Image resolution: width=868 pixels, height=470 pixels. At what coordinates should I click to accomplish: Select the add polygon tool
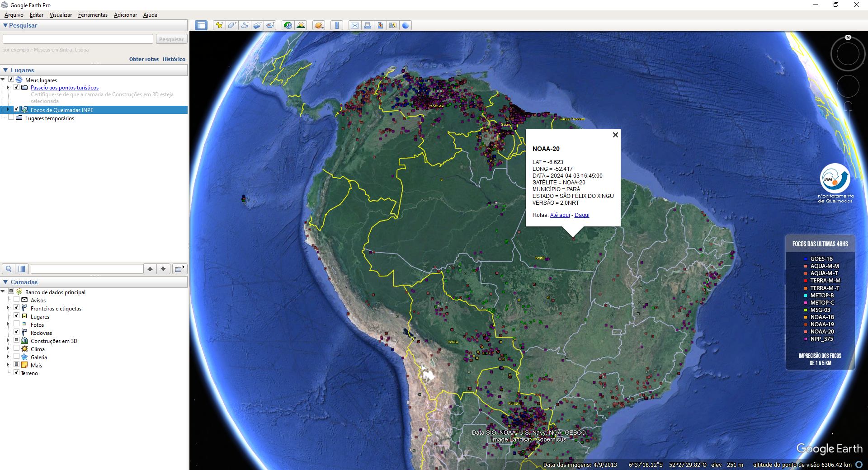coord(232,25)
